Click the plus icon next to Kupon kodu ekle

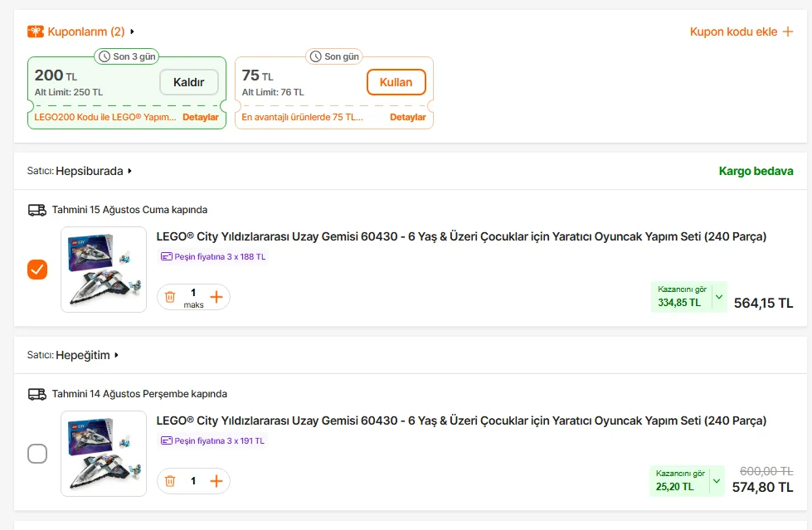[x=788, y=32]
